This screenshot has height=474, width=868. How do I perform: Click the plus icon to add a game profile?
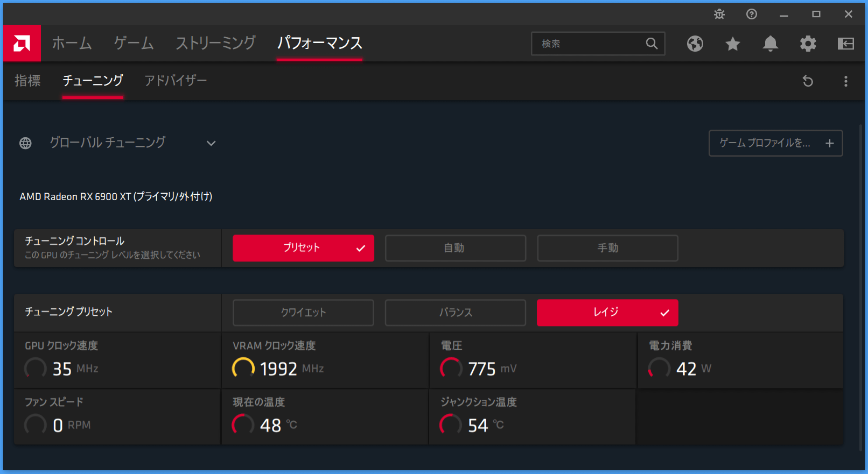pos(830,143)
